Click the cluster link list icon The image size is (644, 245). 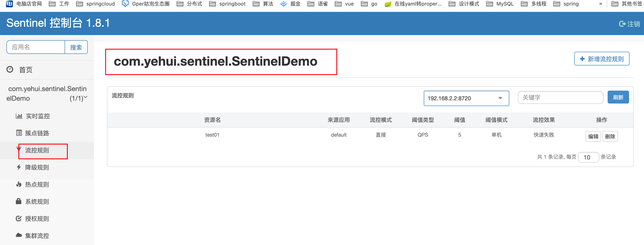pyautogui.click(x=19, y=133)
